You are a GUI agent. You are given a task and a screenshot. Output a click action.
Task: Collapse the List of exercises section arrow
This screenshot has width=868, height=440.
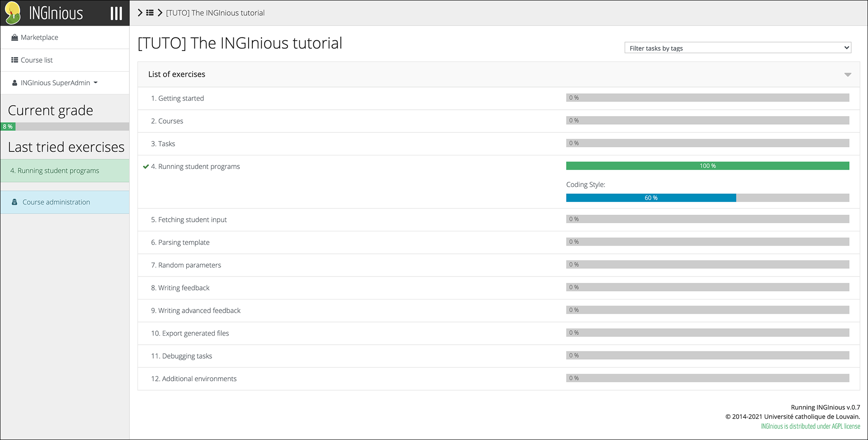[x=848, y=75]
